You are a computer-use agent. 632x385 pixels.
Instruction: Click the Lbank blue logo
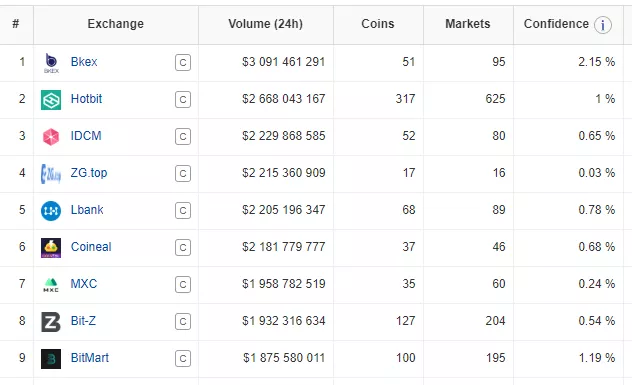[x=51, y=211]
